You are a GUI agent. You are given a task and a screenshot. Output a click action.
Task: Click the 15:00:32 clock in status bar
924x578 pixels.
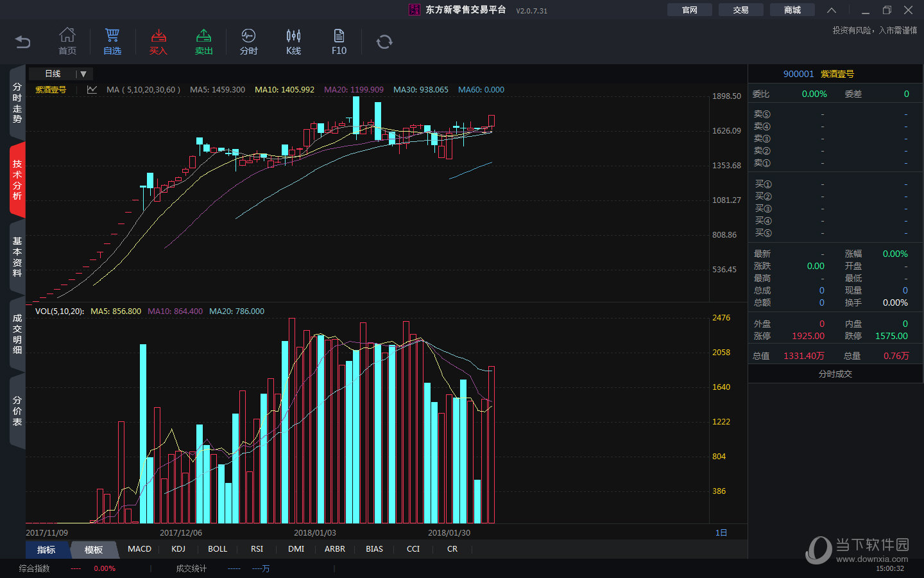click(890, 568)
